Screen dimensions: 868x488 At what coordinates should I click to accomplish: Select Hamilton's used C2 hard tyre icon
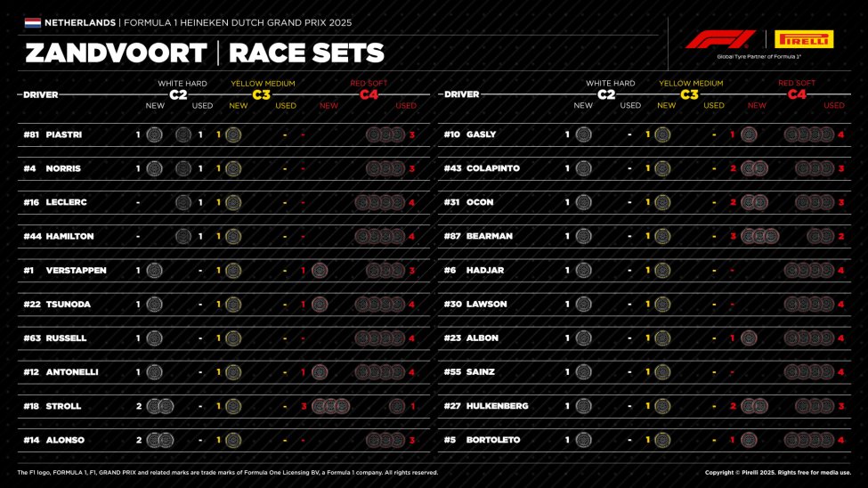pos(183,236)
